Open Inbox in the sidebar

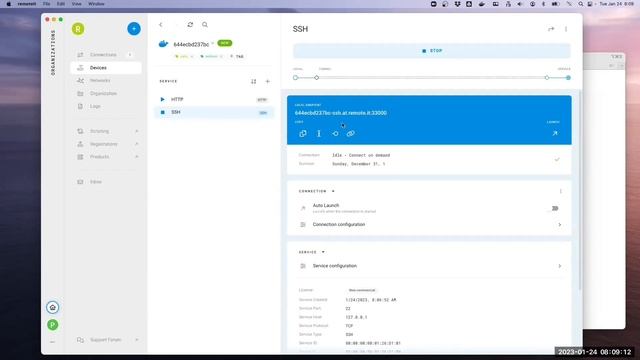[106, 182]
